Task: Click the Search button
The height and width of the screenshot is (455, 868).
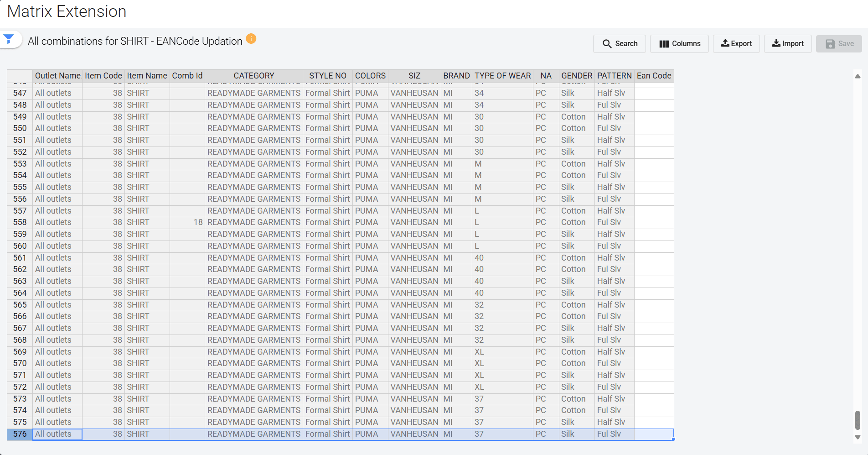Action: (x=620, y=44)
